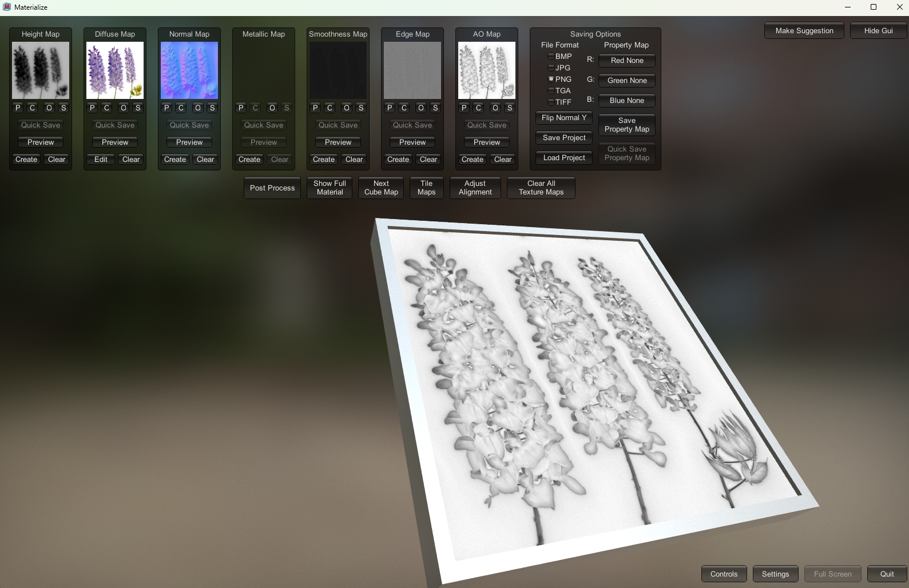Open the Blue None channel selector
The height and width of the screenshot is (588, 909).
coord(626,101)
